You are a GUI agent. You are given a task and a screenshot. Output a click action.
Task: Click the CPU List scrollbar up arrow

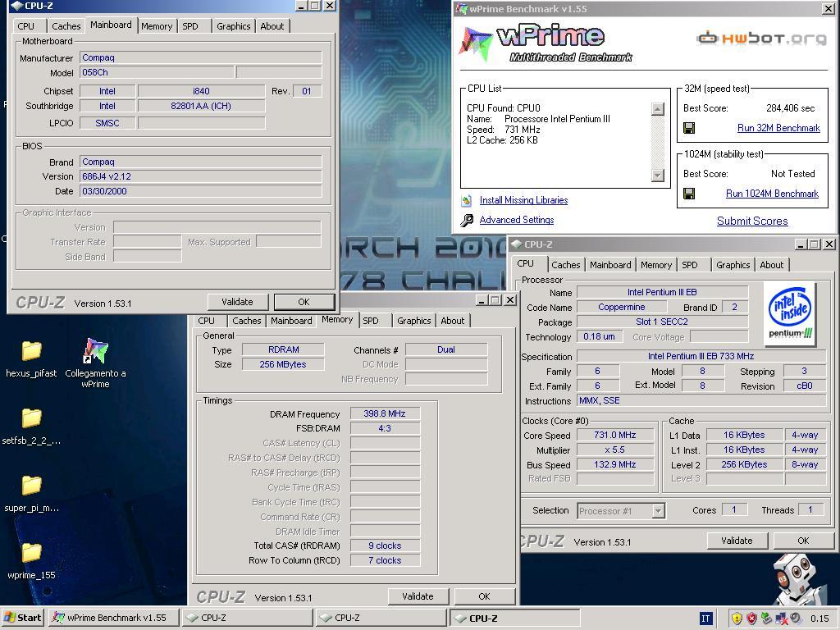657,109
